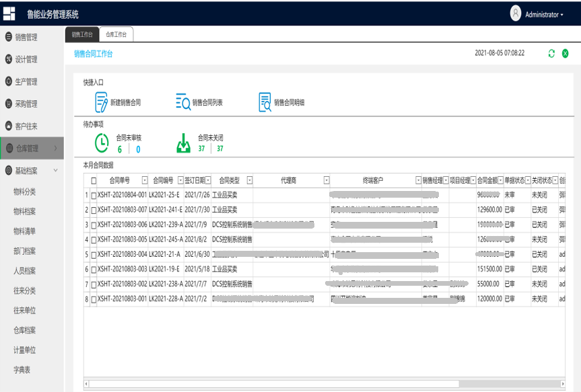
Task: Check the row XSHT-20210803-004 checkbox
Action: [x=94, y=255]
